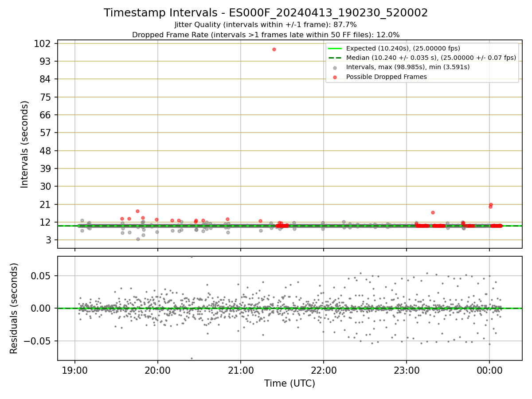Click the gray dot marker in legend
Screen dimensions: 532x399
(335, 67)
